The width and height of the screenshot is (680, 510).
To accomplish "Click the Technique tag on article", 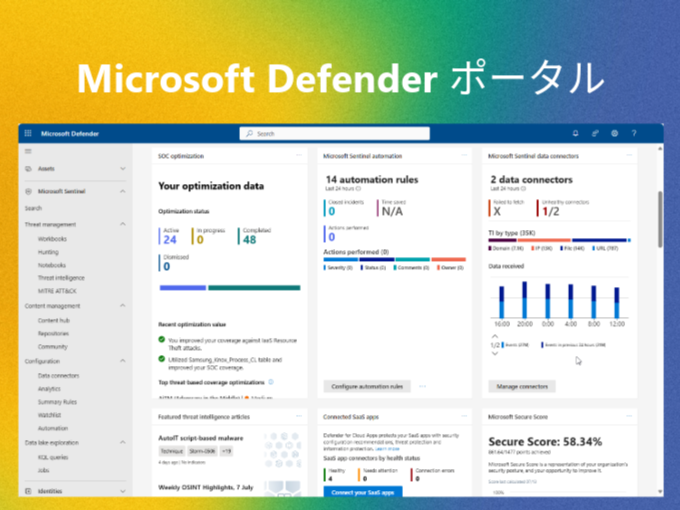I will tap(172, 451).
